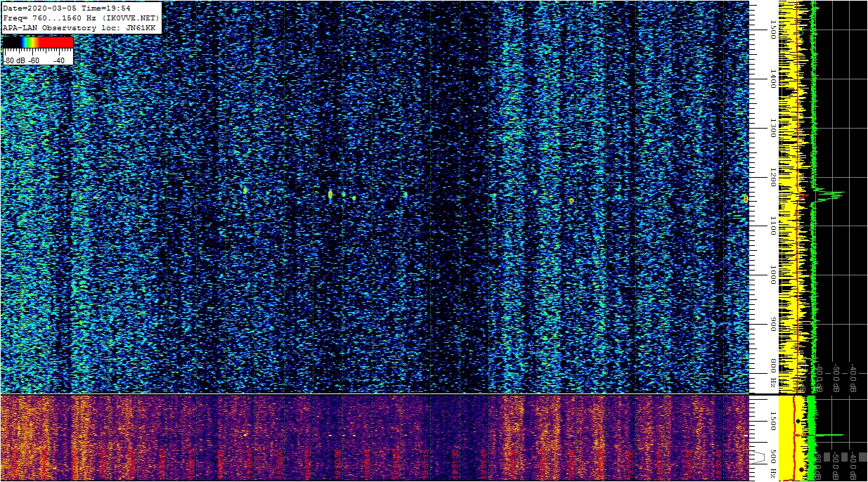
Task: Click the -40.0 dB label of lower spectrum graph
Action: click(853, 465)
